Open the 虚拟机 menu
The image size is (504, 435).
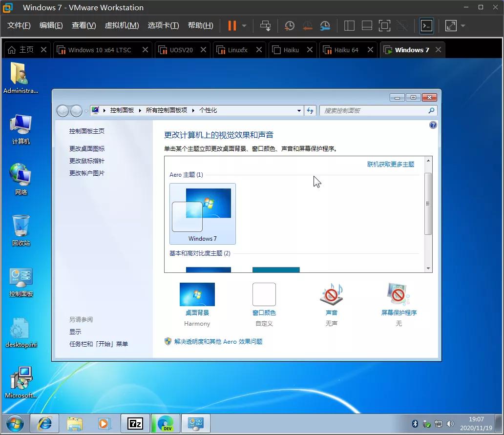tap(122, 25)
